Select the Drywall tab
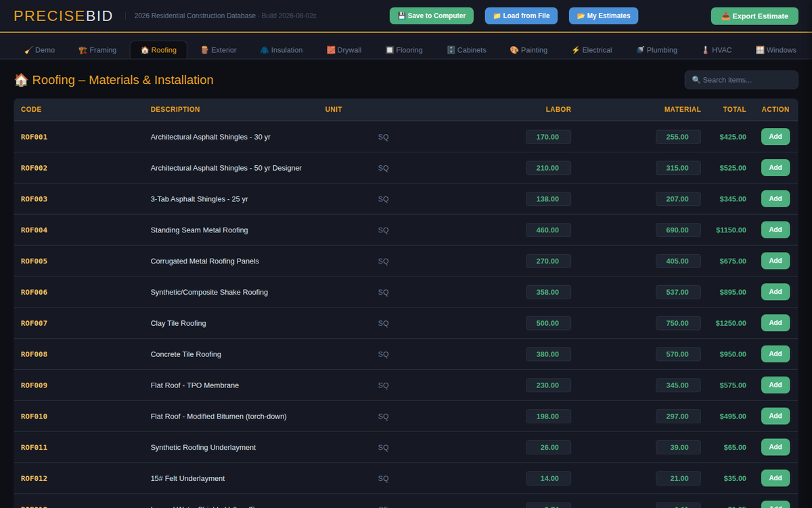Image resolution: width=812 pixels, height=508 pixels. point(344,50)
